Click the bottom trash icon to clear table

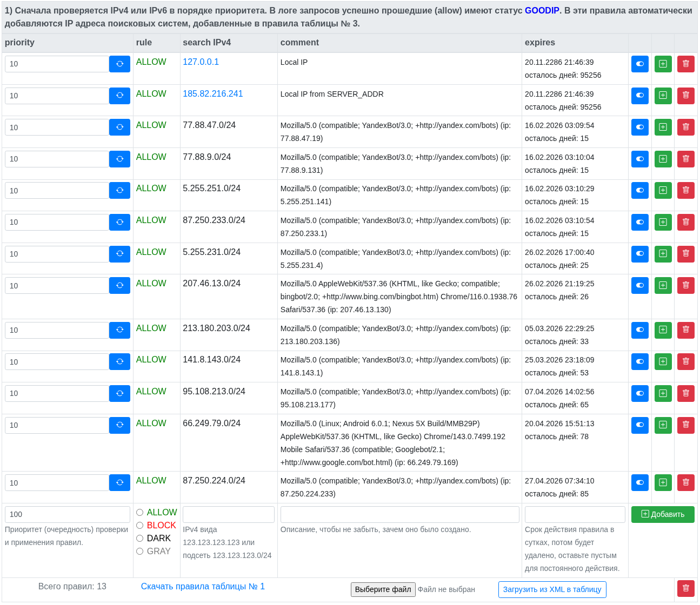[685, 589]
